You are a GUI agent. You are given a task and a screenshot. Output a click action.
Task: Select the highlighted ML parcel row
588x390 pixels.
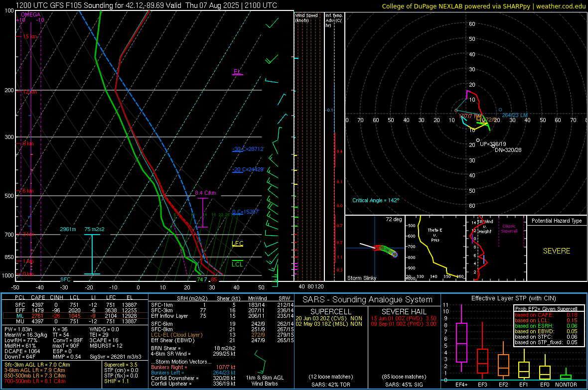[75, 316]
